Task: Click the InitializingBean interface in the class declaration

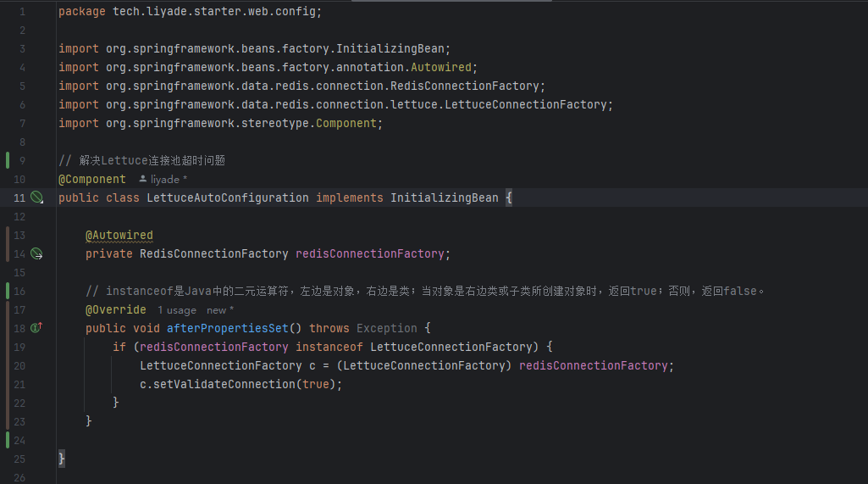Action: click(444, 198)
